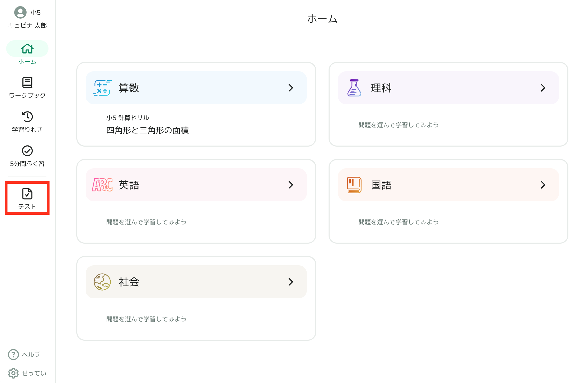
Task: Expand 国語 with its chevron arrow
Action: (543, 185)
